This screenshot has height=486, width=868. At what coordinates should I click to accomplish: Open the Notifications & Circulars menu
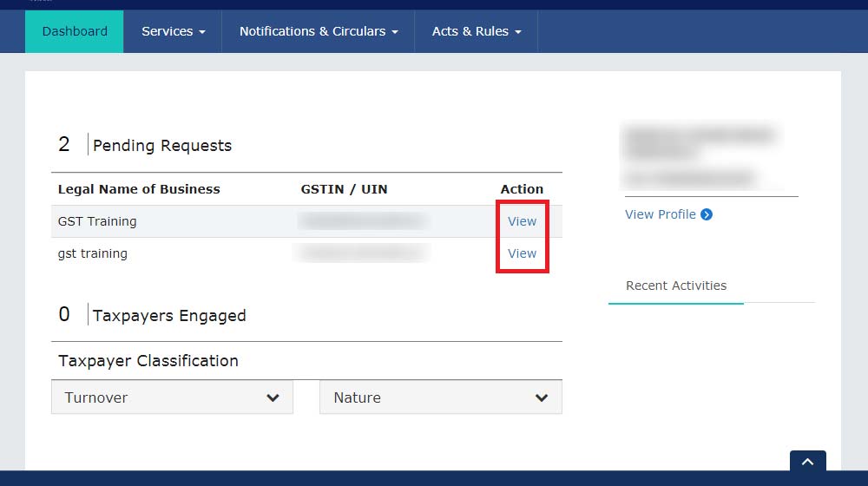(x=318, y=31)
